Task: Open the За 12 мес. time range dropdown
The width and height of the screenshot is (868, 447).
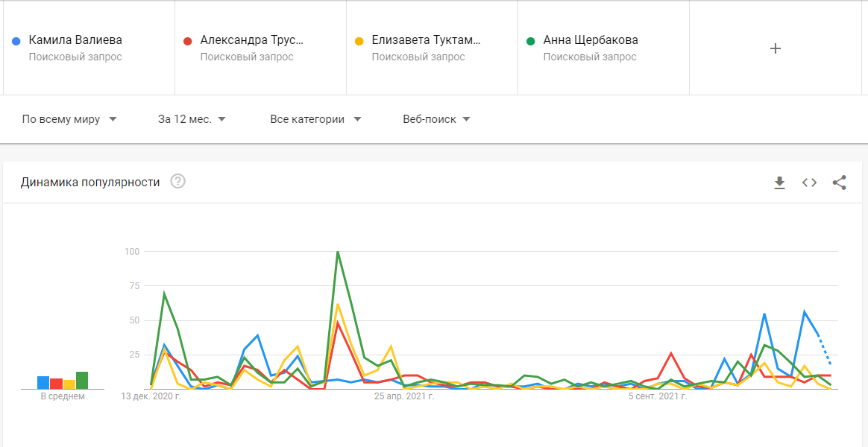Action: tap(192, 119)
